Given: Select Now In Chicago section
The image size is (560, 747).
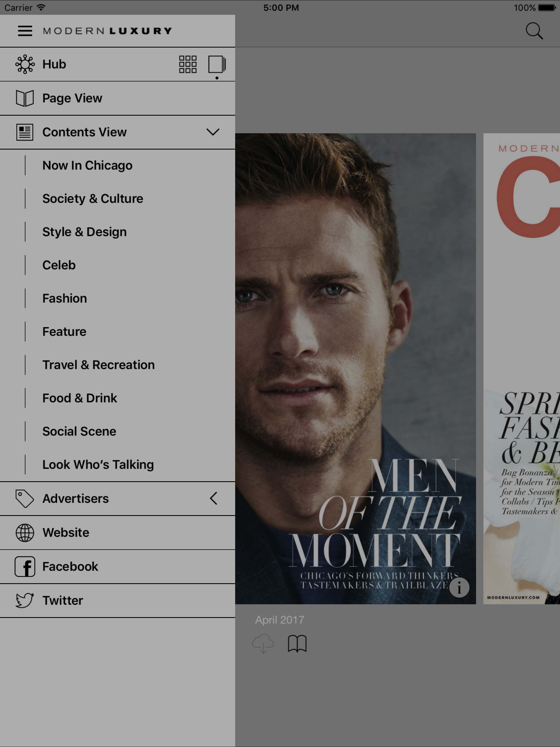Looking at the screenshot, I should pyautogui.click(x=87, y=165).
